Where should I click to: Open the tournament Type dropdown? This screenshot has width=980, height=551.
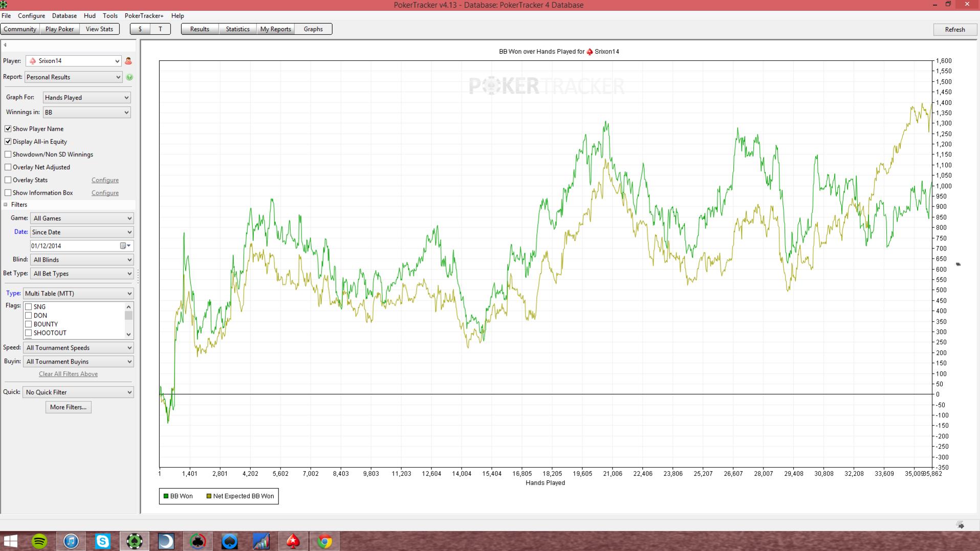(78, 293)
